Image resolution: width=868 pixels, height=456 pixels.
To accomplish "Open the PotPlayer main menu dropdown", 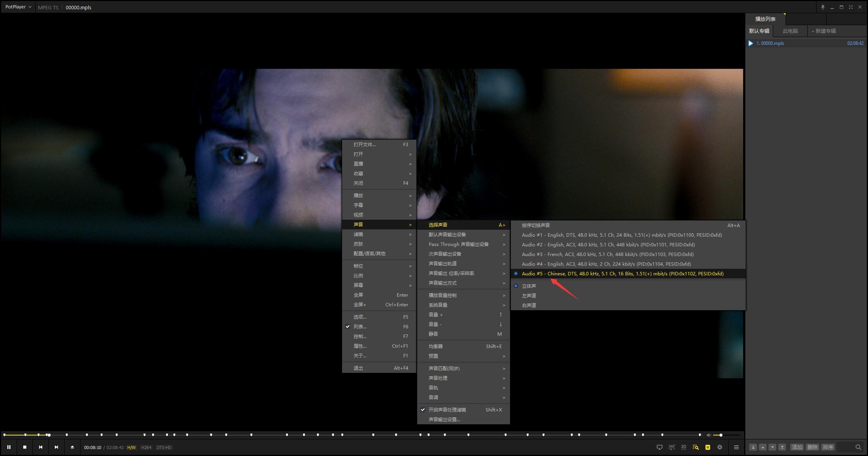I will 18,7.
